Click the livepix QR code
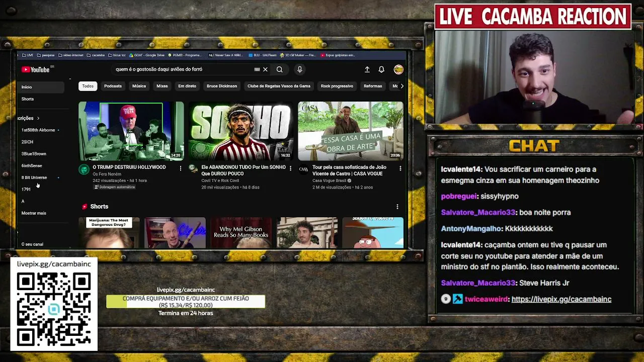The image size is (644, 362). click(54, 309)
